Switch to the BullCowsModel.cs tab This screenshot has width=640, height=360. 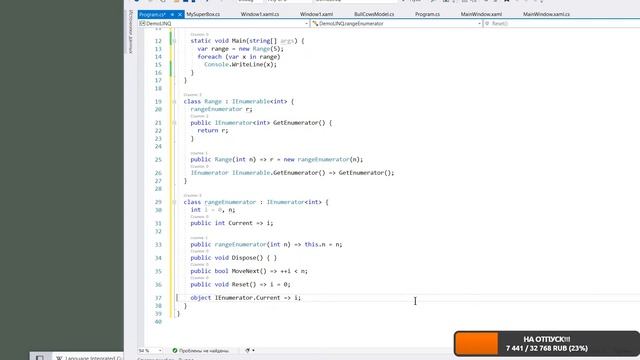[x=374, y=14]
